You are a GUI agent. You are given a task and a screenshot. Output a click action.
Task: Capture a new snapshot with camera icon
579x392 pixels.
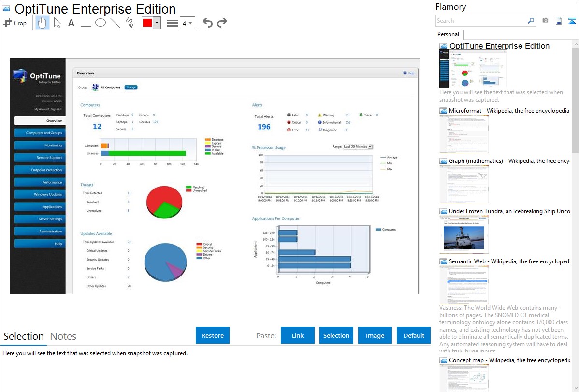coord(545,21)
